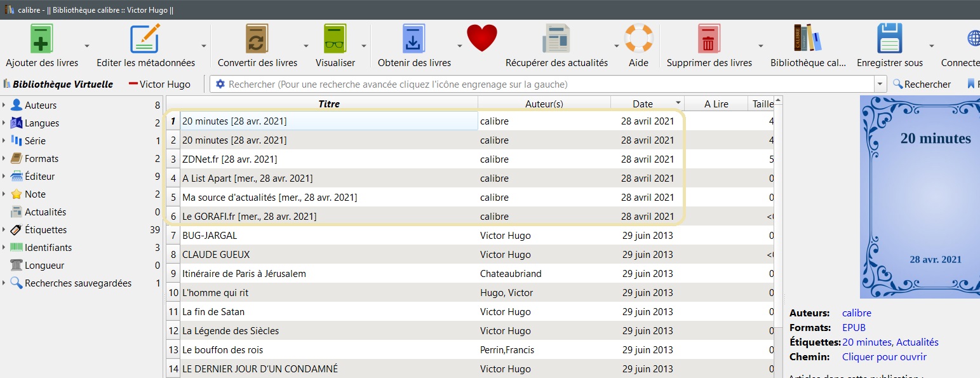Click the red heart donate icon

click(x=482, y=39)
